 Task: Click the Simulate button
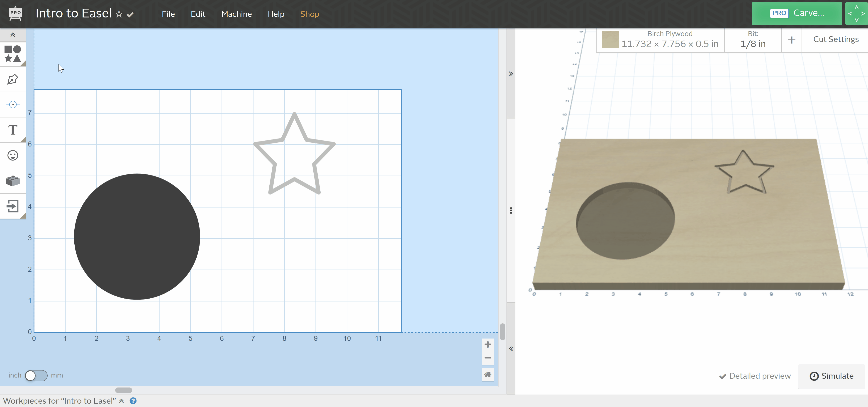(831, 376)
